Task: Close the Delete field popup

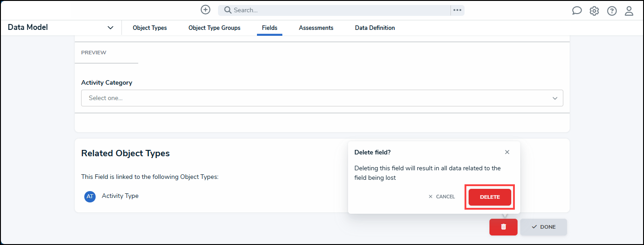Action: (x=507, y=152)
